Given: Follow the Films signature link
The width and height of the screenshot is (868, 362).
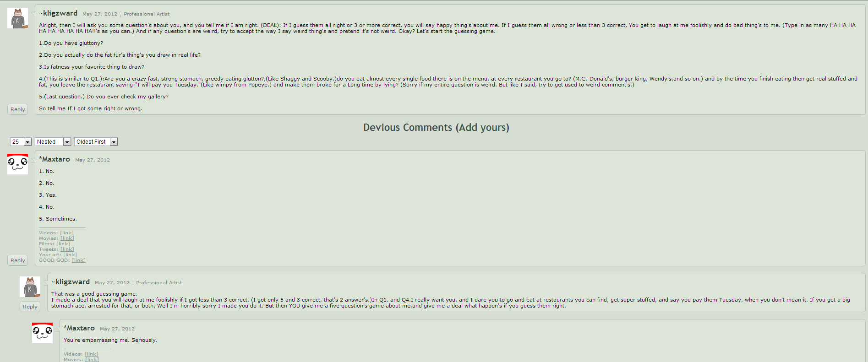Looking at the screenshot, I should pyautogui.click(x=63, y=244).
